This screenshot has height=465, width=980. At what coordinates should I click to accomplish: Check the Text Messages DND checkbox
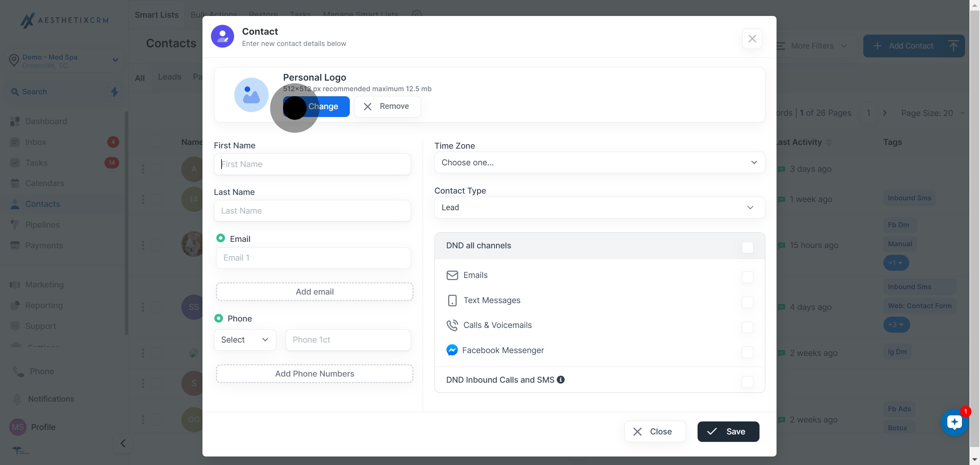(x=747, y=302)
